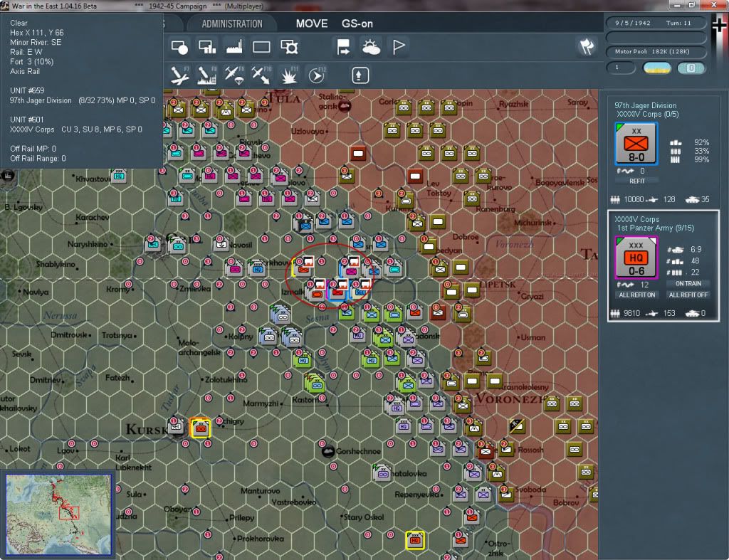Open the factory production icon
Screen dimensions: 729x560
[x=234, y=47]
